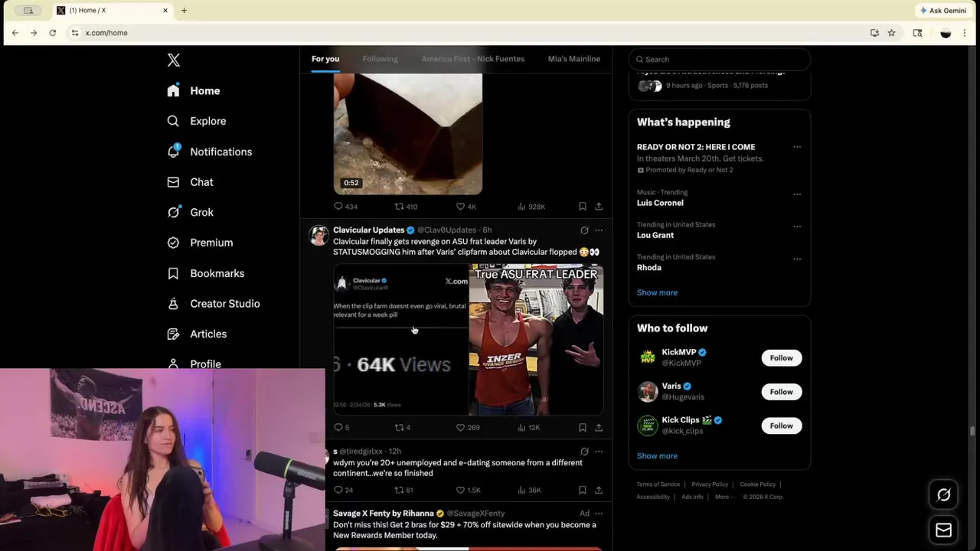The image size is (980, 551).
Task: Show more trending topics
Action: tap(657, 292)
